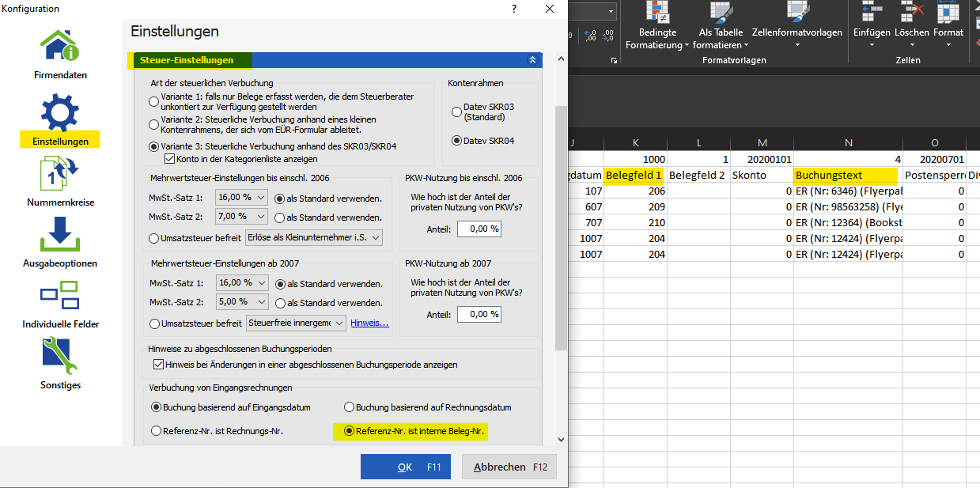Collapse the Steuer-Einstellungen section
Image resolution: width=980 pixels, height=488 pixels.
pyautogui.click(x=532, y=59)
